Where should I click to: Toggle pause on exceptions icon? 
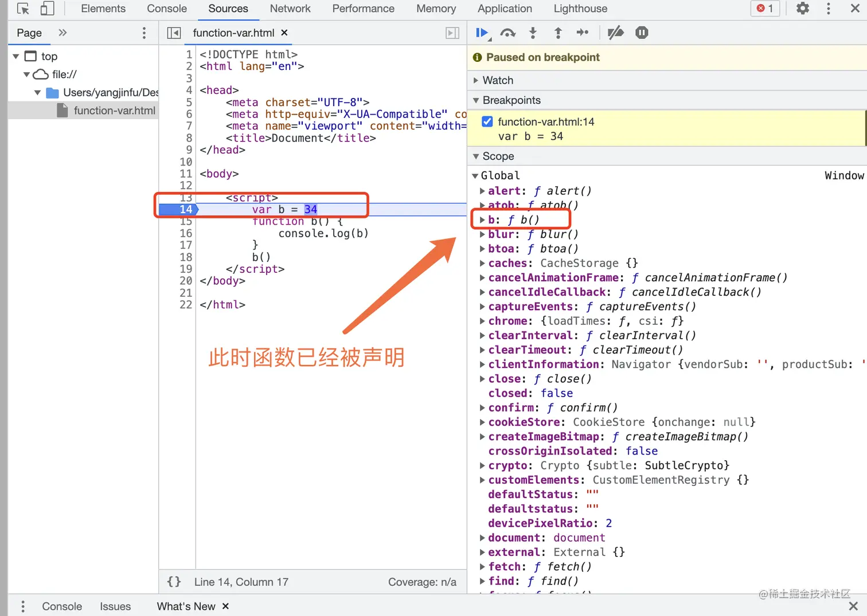click(x=642, y=33)
